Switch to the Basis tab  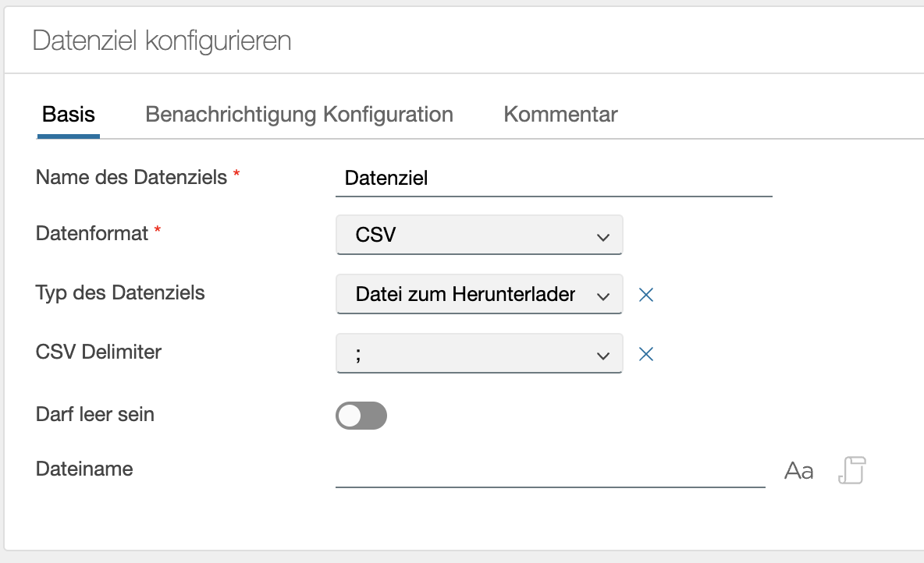pos(69,115)
